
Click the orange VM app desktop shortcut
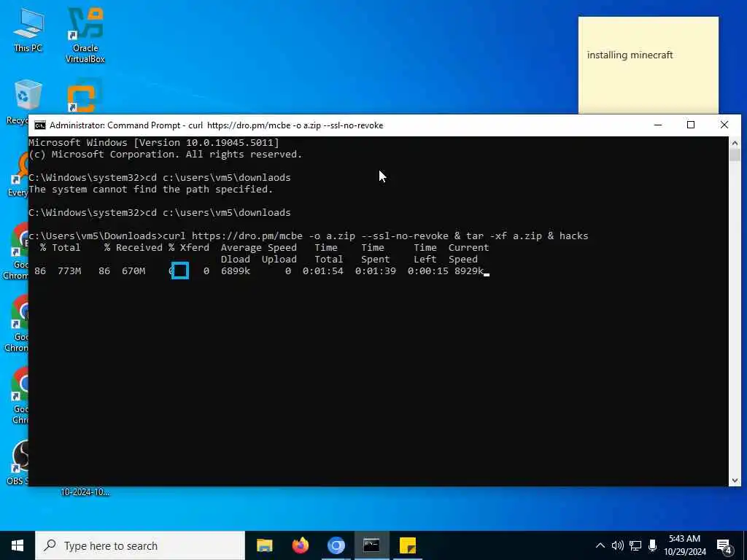[85, 96]
